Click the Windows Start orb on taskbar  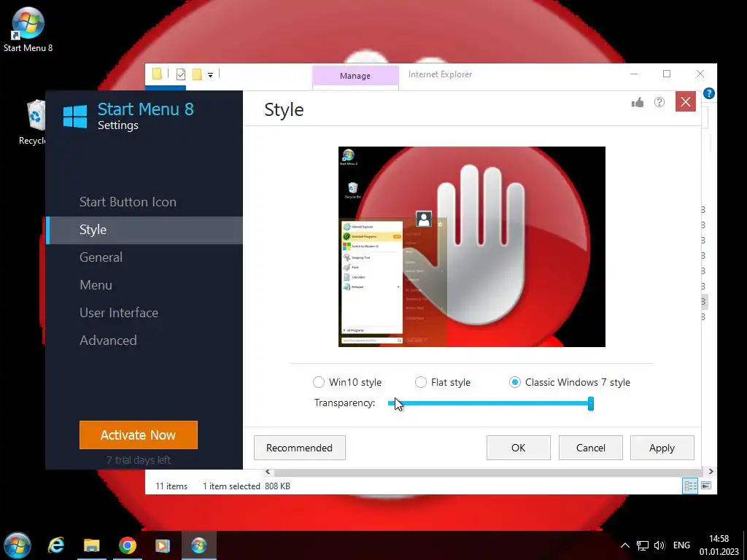click(x=18, y=545)
